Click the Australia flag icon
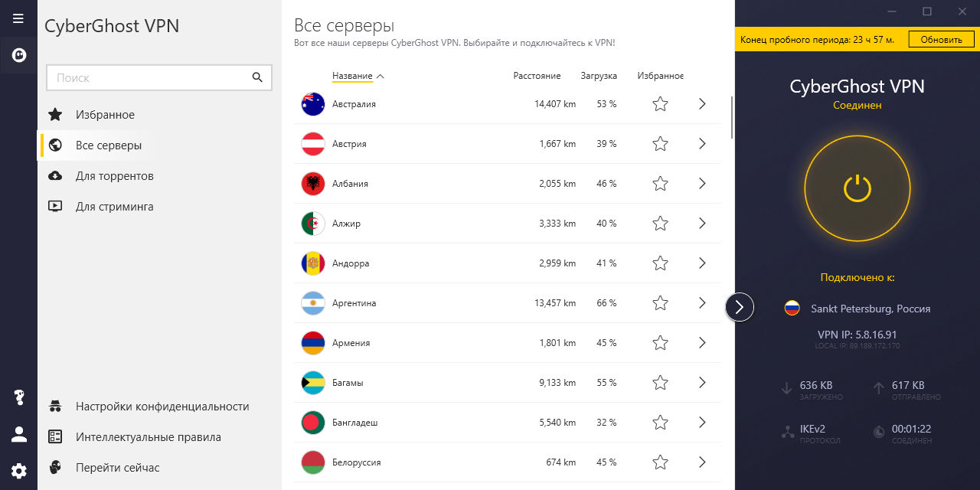 313,104
